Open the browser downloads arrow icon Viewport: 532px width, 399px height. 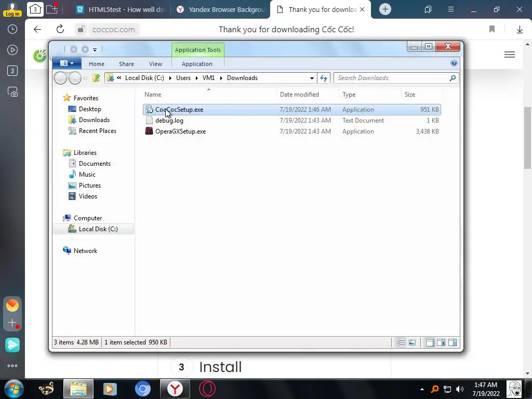click(x=520, y=30)
